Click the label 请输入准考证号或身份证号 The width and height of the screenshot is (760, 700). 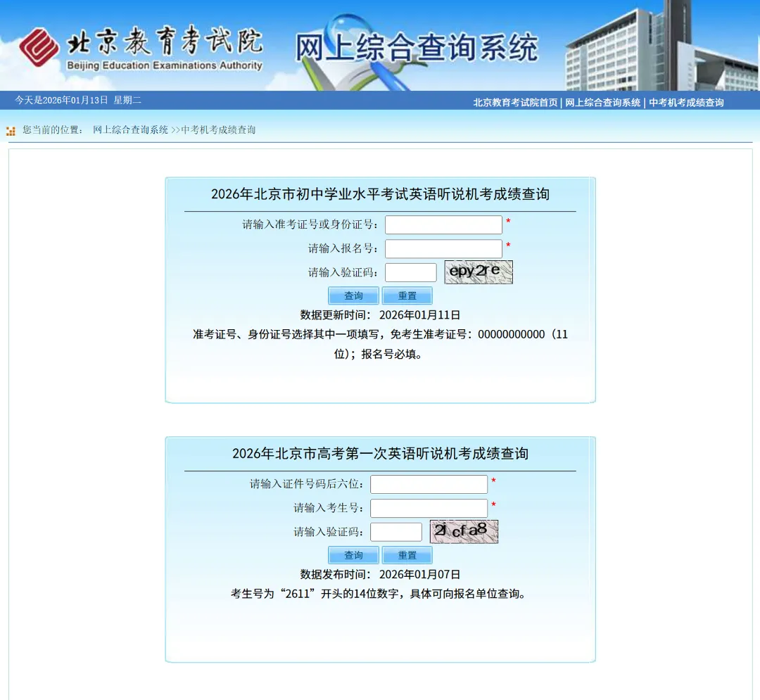point(310,225)
